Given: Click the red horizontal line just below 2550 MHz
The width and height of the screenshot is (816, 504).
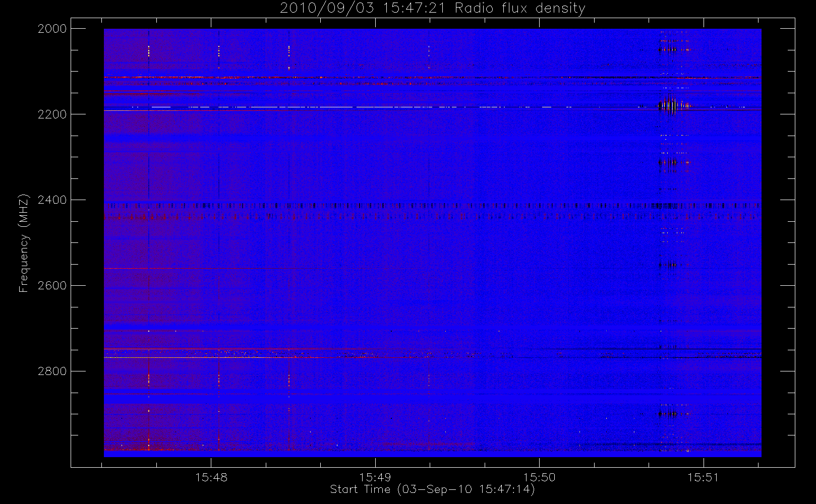Looking at the screenshot, I should coord(202,269).
